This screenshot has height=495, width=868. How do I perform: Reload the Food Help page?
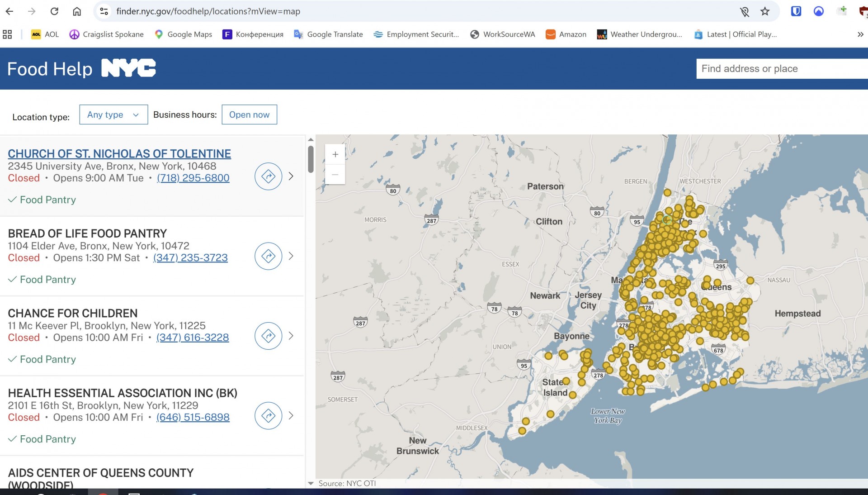54,11
